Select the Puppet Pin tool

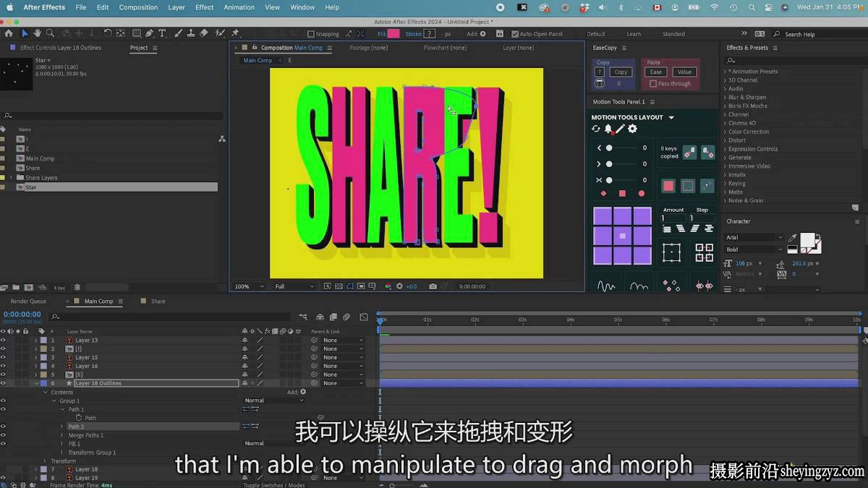[x=236, y=33]
